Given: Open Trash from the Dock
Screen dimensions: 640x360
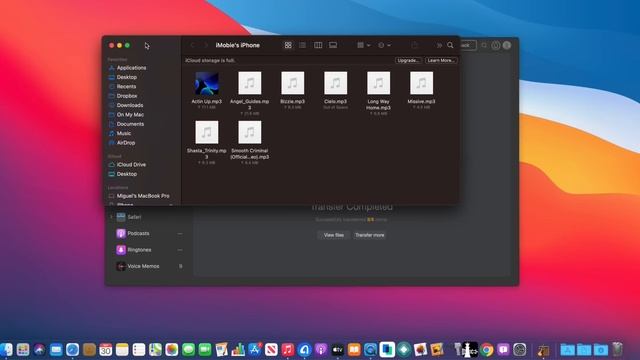Looking at the screenshot, I should pyautogui.click(x=618, y=349).
